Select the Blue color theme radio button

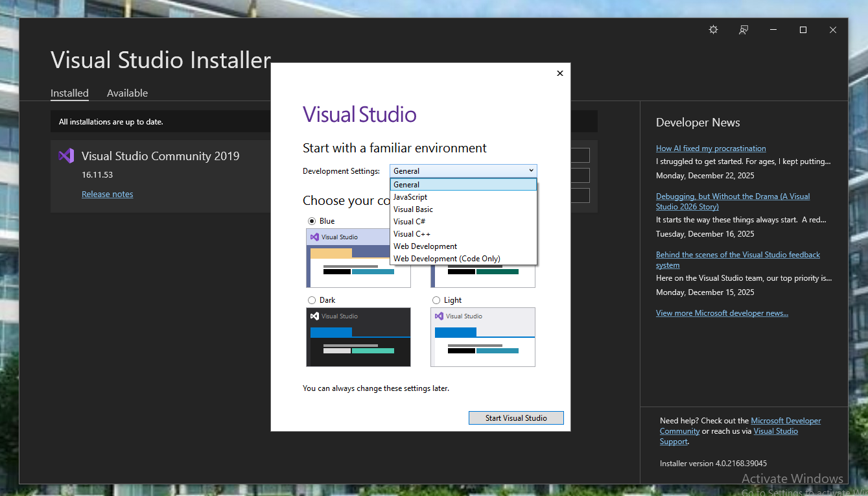point(312,221)
